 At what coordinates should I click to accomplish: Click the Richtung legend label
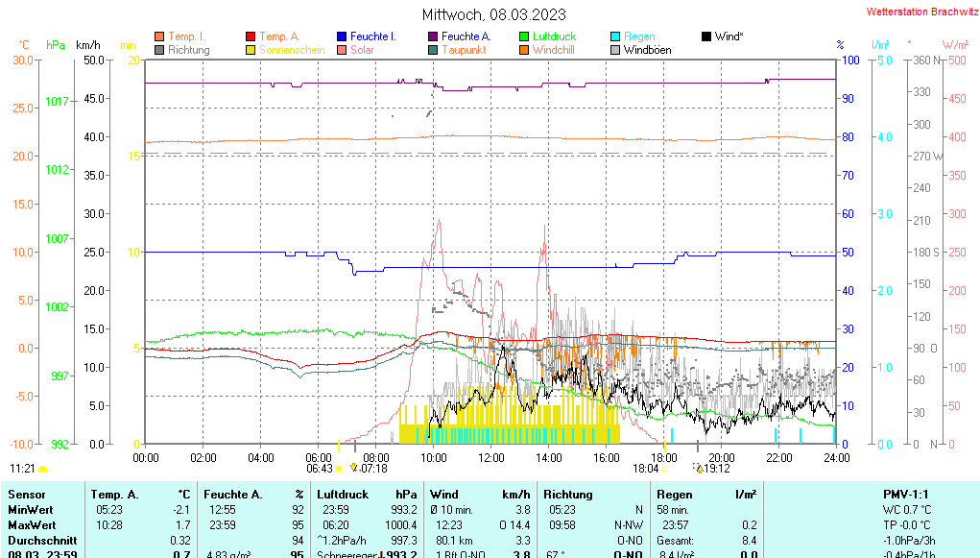188,50
